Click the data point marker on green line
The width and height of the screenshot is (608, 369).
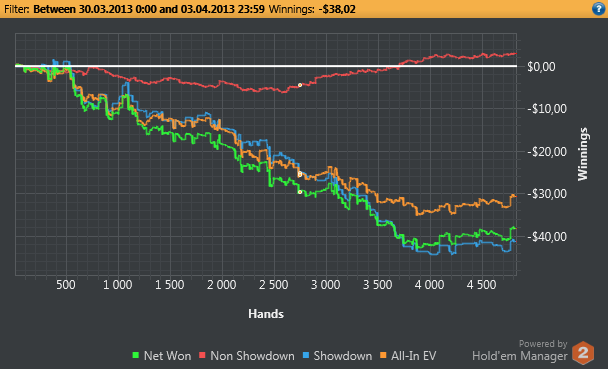tap(300, 192)
